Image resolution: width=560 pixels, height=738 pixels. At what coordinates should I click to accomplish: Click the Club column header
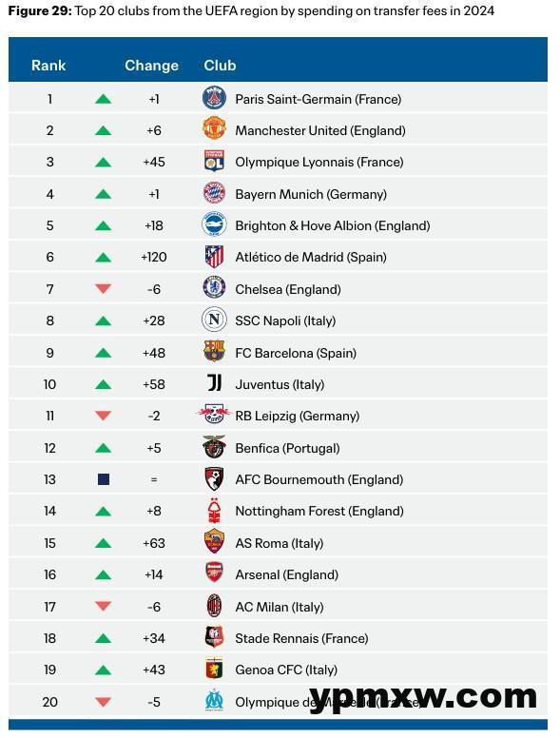[x=220, y=66]
